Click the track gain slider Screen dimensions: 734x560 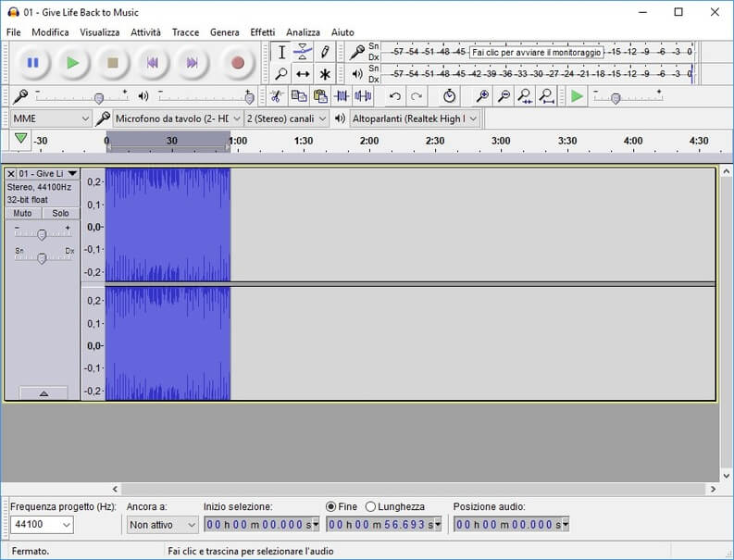coord(43,233)
